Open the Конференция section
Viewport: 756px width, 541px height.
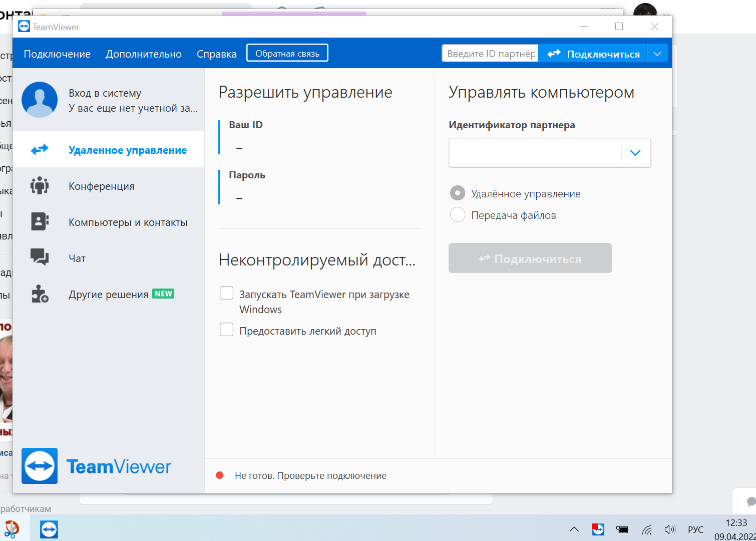point(108,186)
